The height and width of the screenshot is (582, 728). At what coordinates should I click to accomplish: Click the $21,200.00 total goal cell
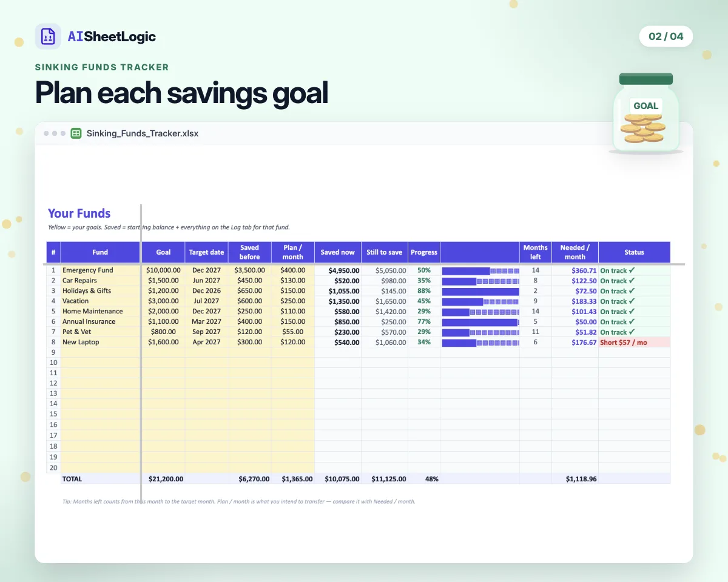(x=163, y=479)
